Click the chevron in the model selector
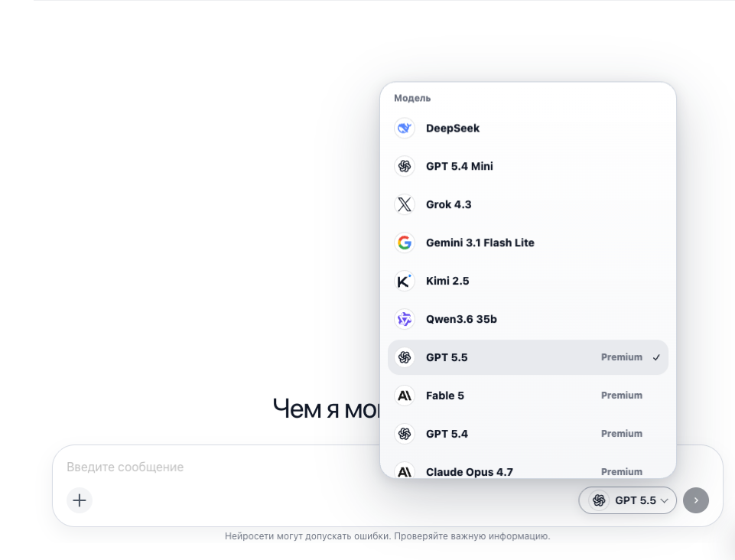 [x=664, y=501]
